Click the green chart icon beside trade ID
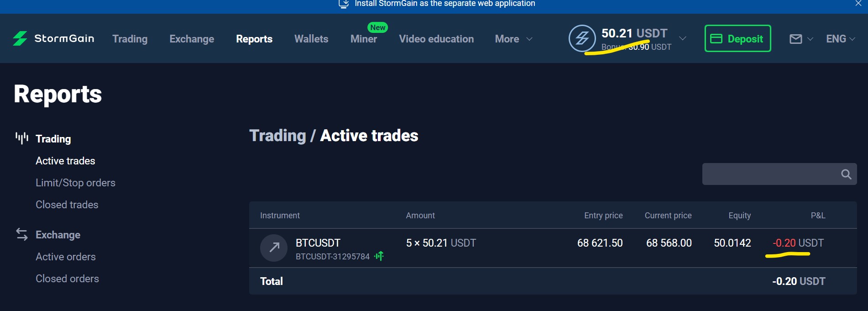This screenshot has width=868, height=311. (379, 256)
